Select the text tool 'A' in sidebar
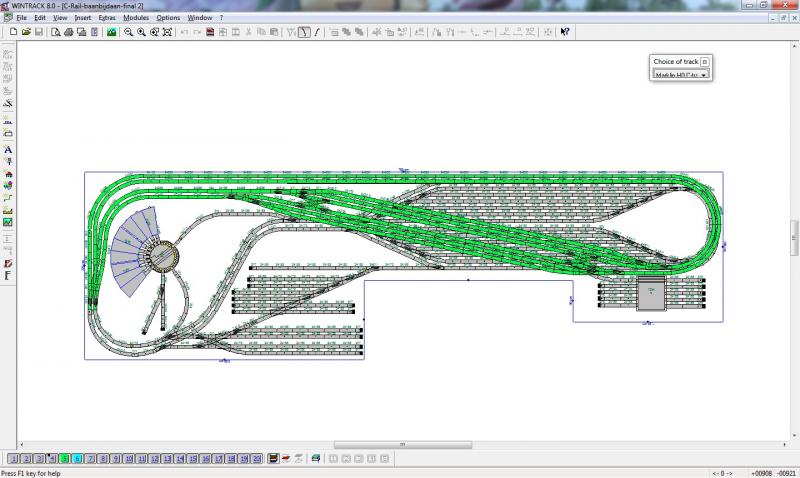The image size is (800, 478). (x=8, y=149)
